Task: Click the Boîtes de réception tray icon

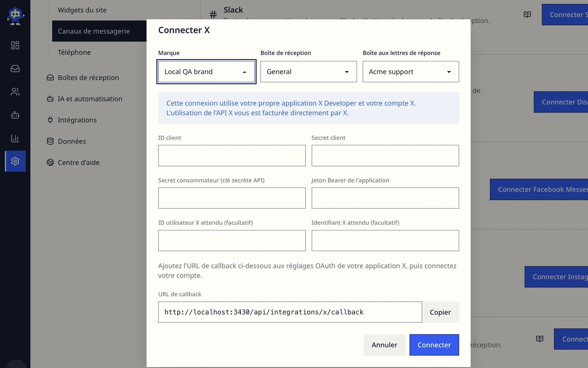Action: [x=50, y=78]
